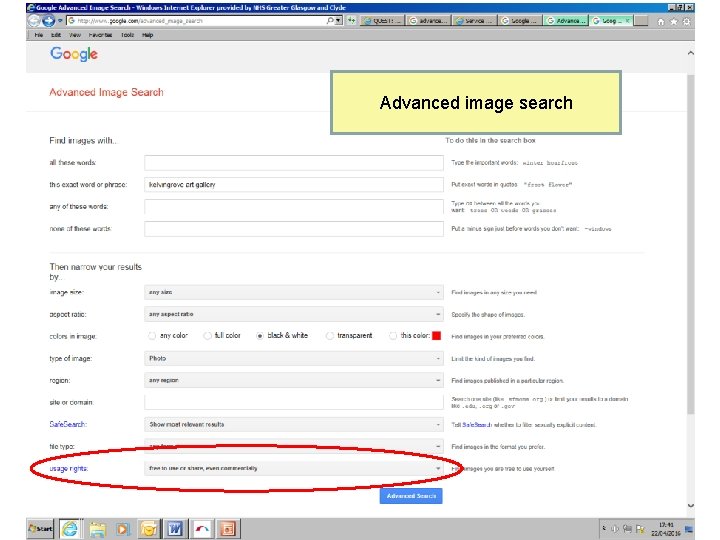
Task: Open the Favorites star icon
Action: pyautogui.click(x=673, y=22)
